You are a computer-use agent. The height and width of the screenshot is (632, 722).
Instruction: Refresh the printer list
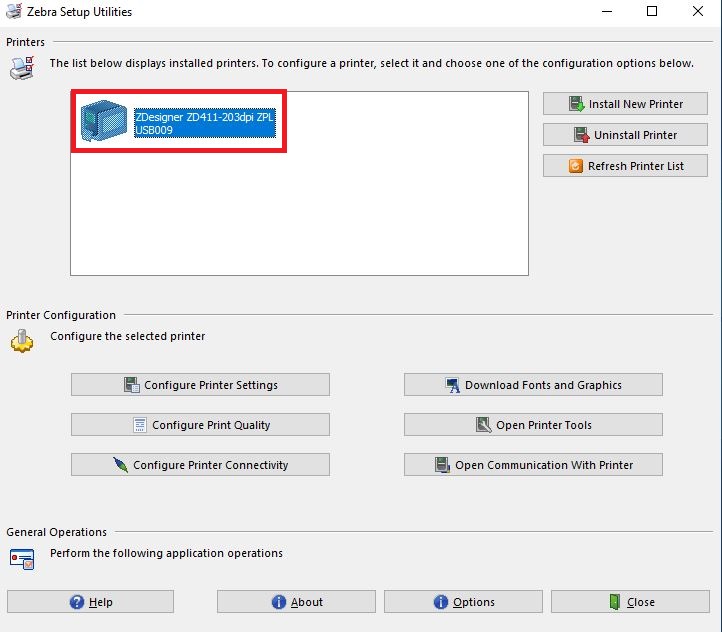[625, 165]
